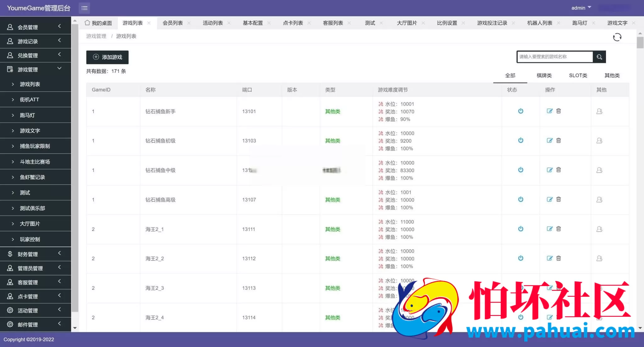Toggle power status of 钻石捕鱼新手
Image resolution: width=644 pixels, height=347 pixels.
coord(521,111)
